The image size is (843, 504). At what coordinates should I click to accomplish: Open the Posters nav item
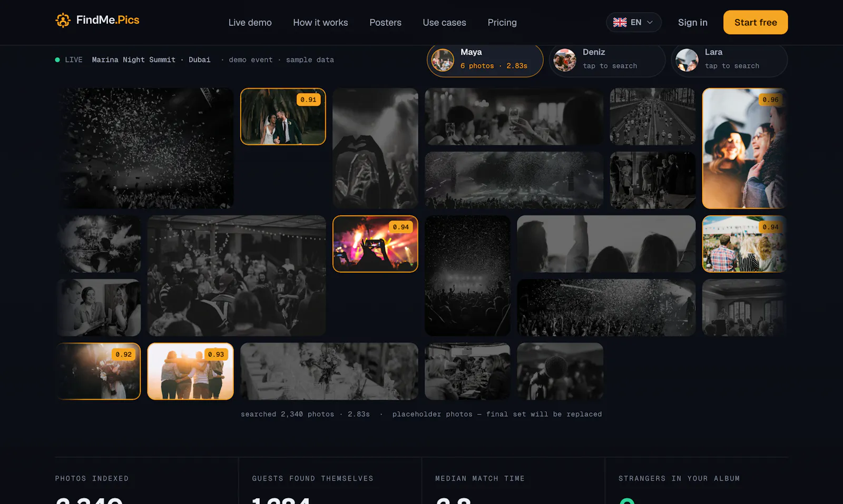[x=385, y=23]
